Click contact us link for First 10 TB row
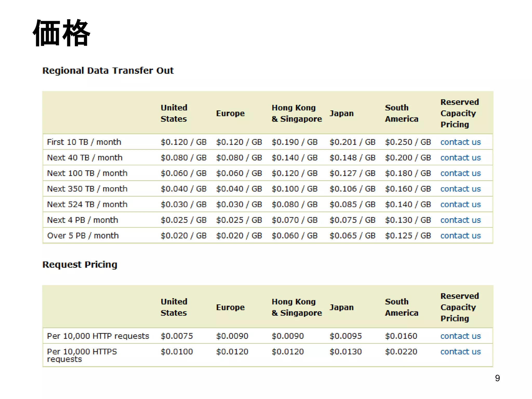Image resolution: width=532 pixels, height=399 pixels. click(460, 142)
